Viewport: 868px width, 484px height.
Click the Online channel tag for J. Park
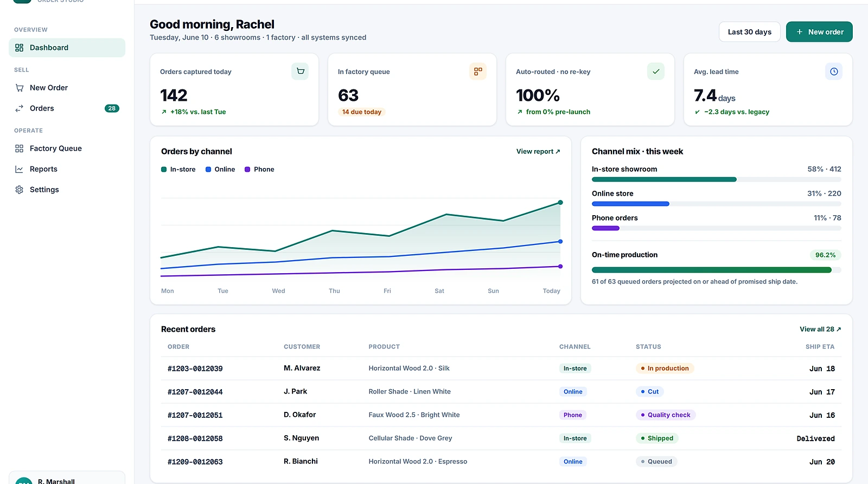coord(573,392)
